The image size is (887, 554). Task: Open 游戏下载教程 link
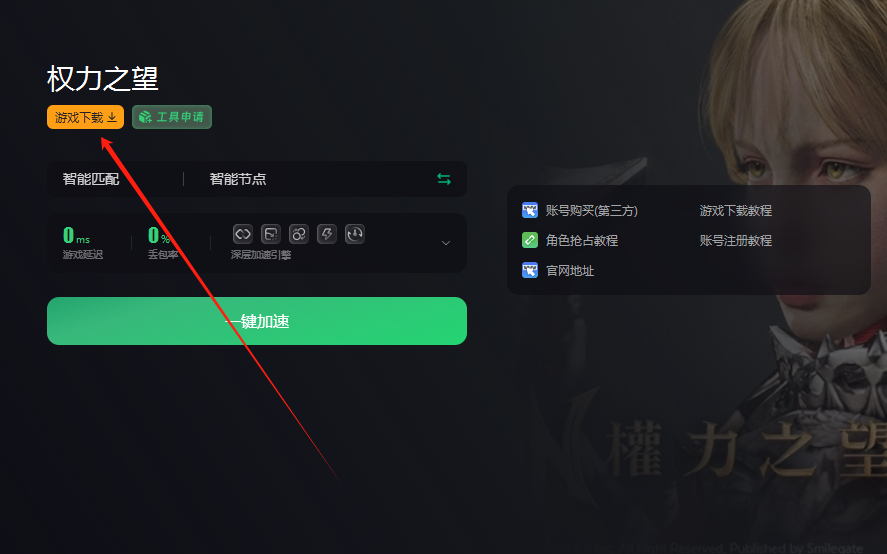[735, 211]
